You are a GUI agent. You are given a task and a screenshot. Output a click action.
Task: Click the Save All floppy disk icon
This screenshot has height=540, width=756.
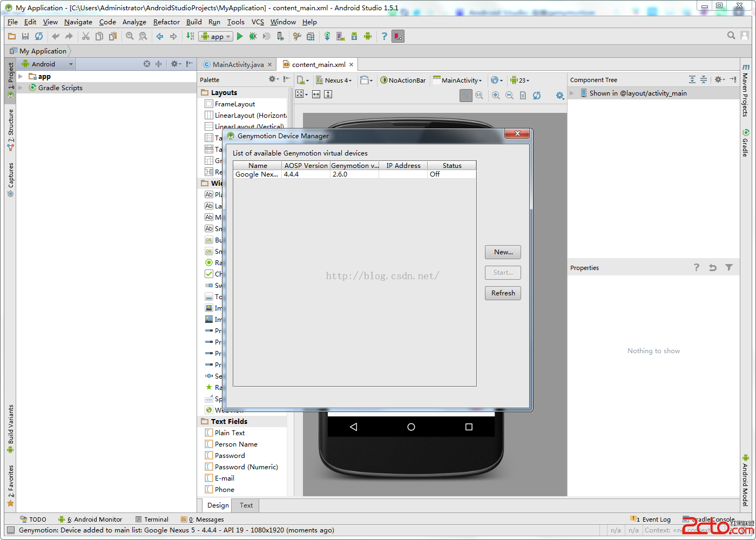[x=25, y=36]
